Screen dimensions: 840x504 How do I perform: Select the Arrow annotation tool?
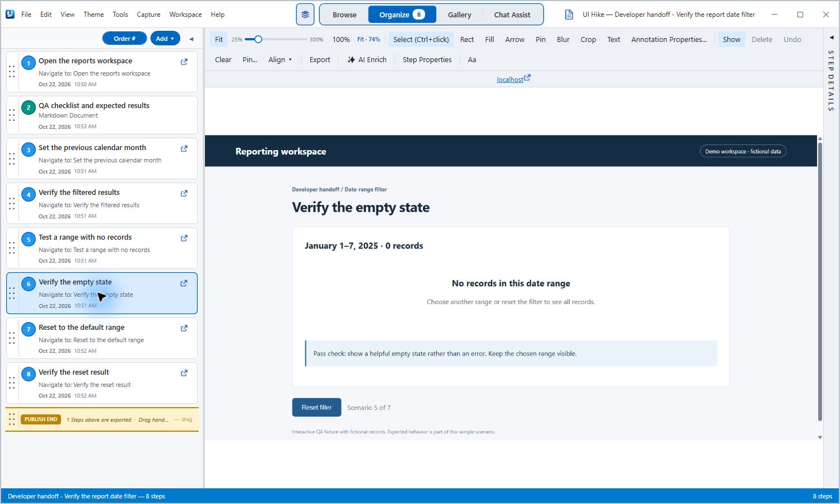pos(515,39)
